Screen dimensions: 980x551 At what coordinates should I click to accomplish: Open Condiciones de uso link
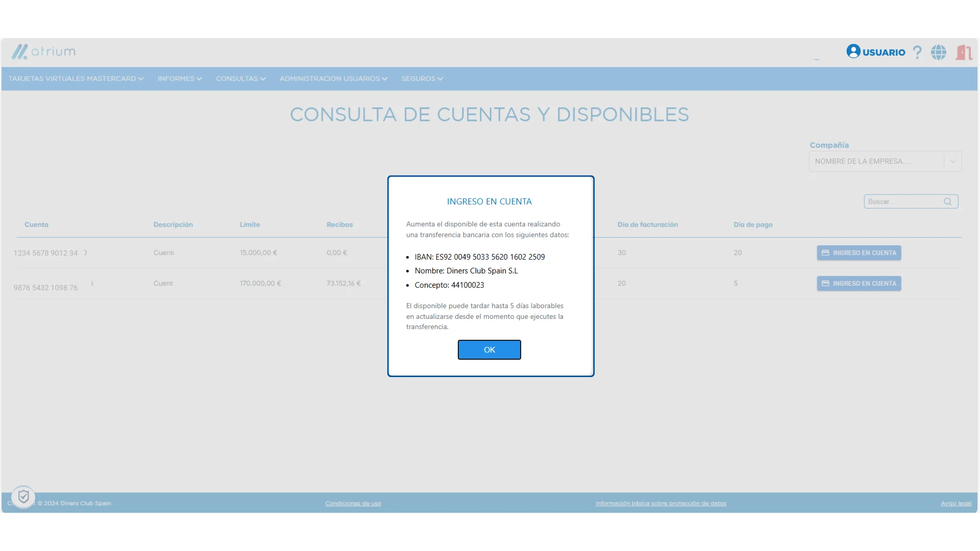pyautogui.click(x=353, y=504)
